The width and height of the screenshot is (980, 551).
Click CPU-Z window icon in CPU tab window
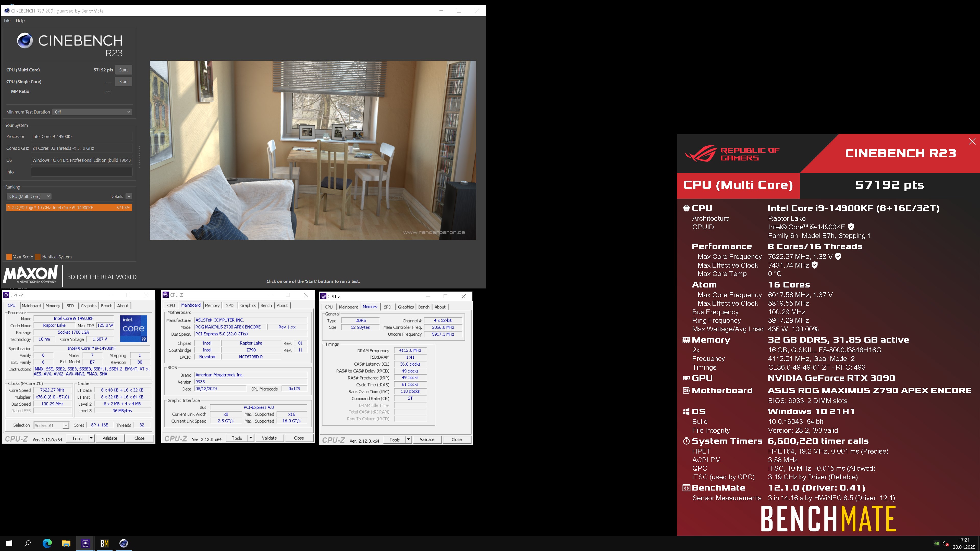pos(6,295)
